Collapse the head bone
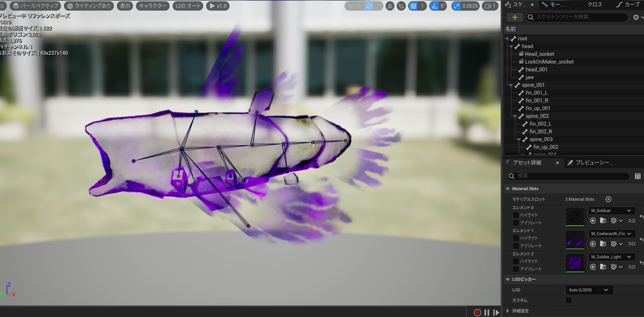The width and height of the screenshot is (644, 317). 511,47
